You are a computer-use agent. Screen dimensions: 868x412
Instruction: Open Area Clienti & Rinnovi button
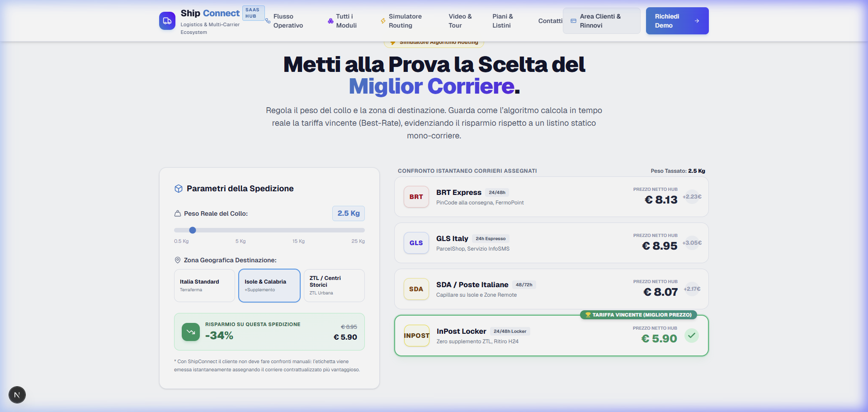point(602,21)
